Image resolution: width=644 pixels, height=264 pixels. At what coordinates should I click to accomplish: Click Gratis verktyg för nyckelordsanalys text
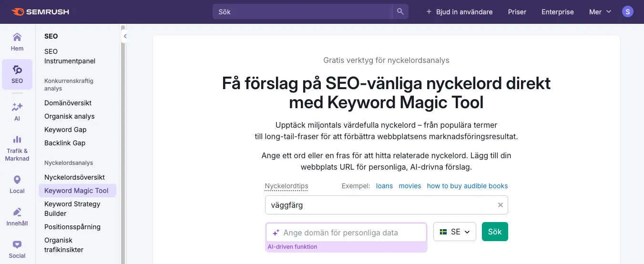coord(386,61)
